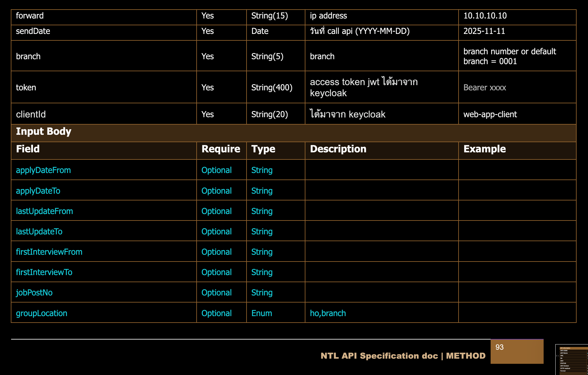Select the ho,branch description text
The width and height of the screenshot is (588, 375).
328,313
